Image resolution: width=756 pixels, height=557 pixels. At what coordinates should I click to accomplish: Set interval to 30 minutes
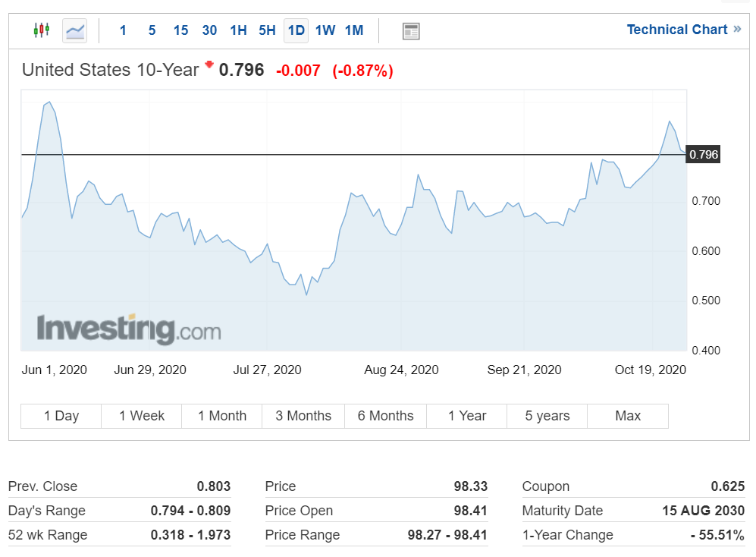(x=209, y=30)
